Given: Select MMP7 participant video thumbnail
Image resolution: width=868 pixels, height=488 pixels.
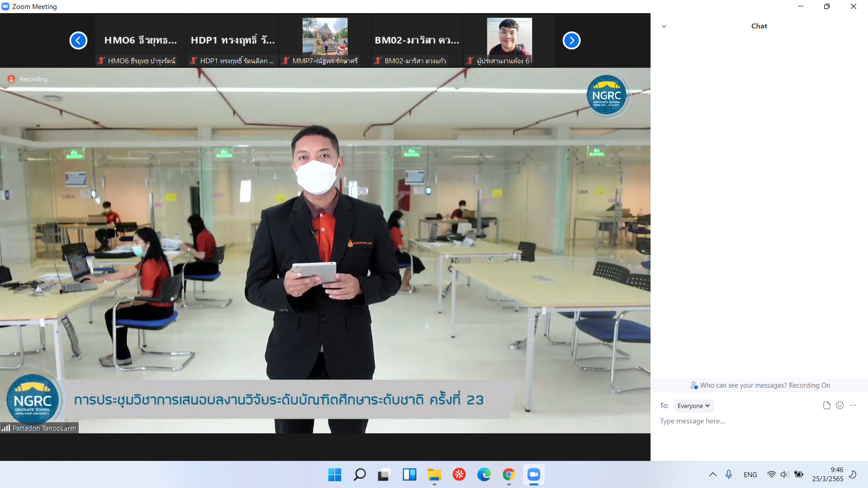Looking at the screenshot, I should click(x=325, y=37).
